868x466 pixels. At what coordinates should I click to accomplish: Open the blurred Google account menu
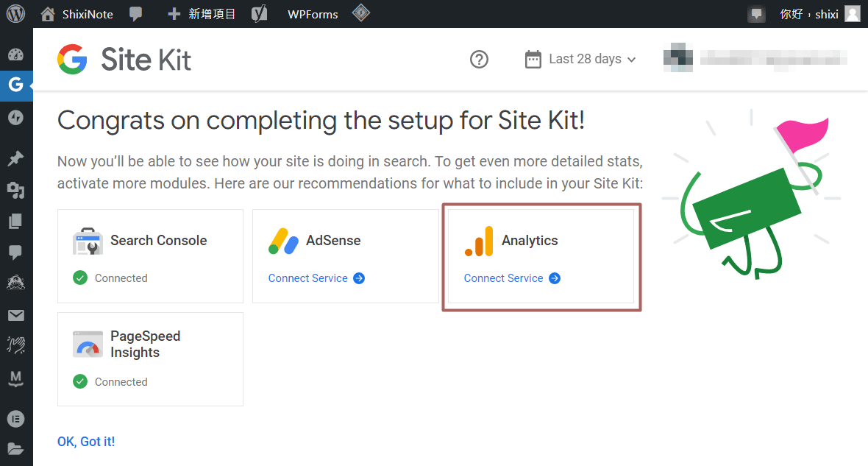point(755,57)
